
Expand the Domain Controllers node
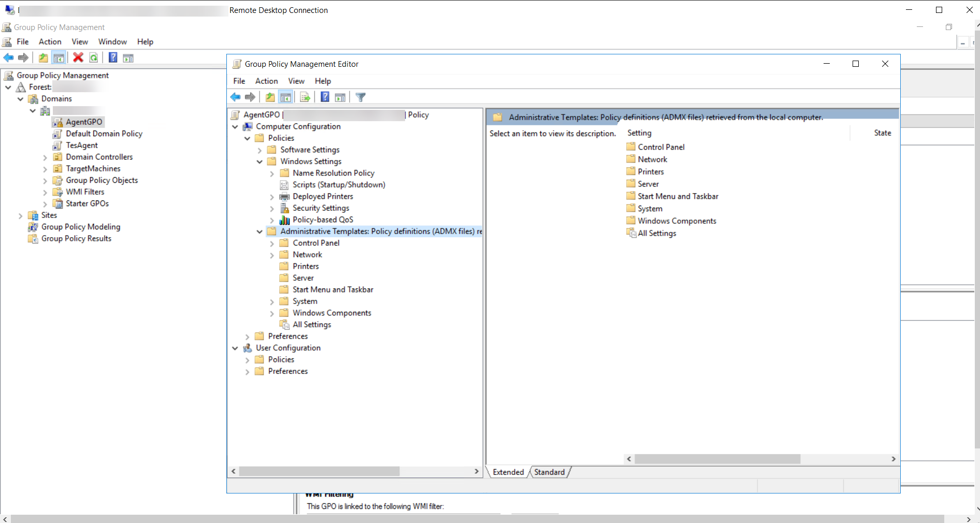pos(45,157)
